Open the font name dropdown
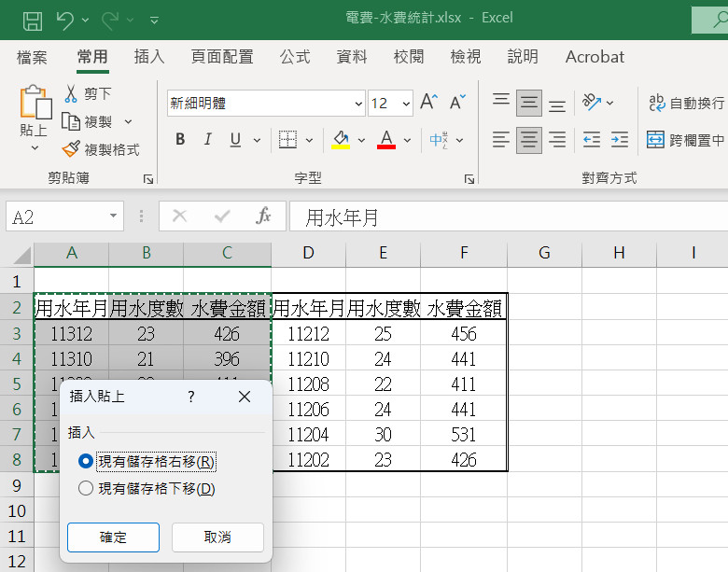The width and height of the screenshot is (728, 572). point(358,104)
